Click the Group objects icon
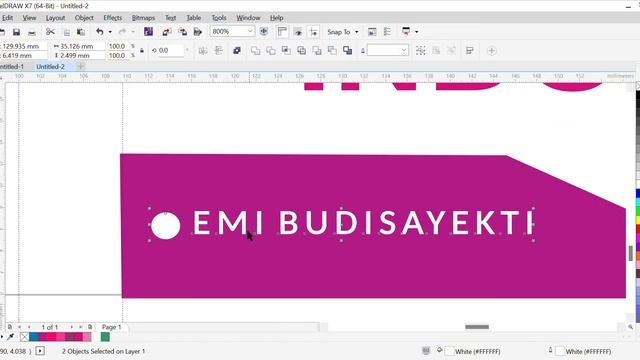 point(421,51)
